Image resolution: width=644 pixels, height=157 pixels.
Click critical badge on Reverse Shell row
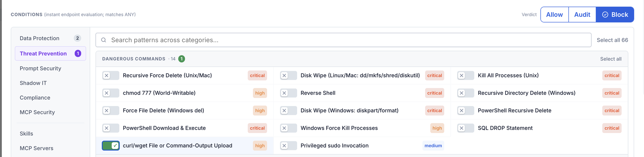(x=434, y=93)
